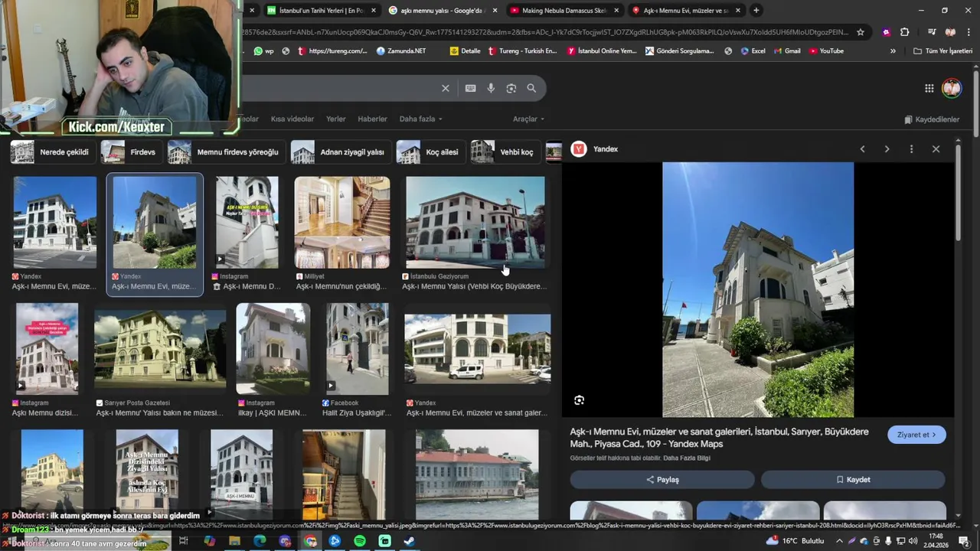Open the Windows notification center
This screenshot has height=551, width=980.
click(965, 541)
